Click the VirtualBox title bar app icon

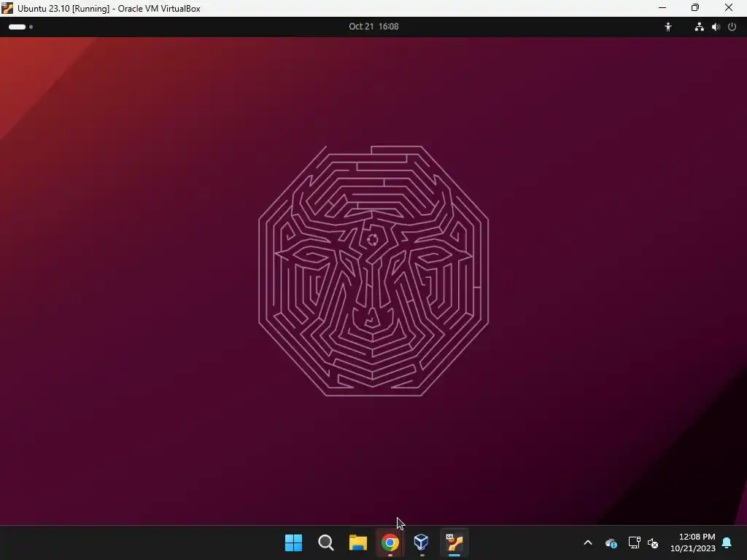pyautogui.click(x=7, y=8)
